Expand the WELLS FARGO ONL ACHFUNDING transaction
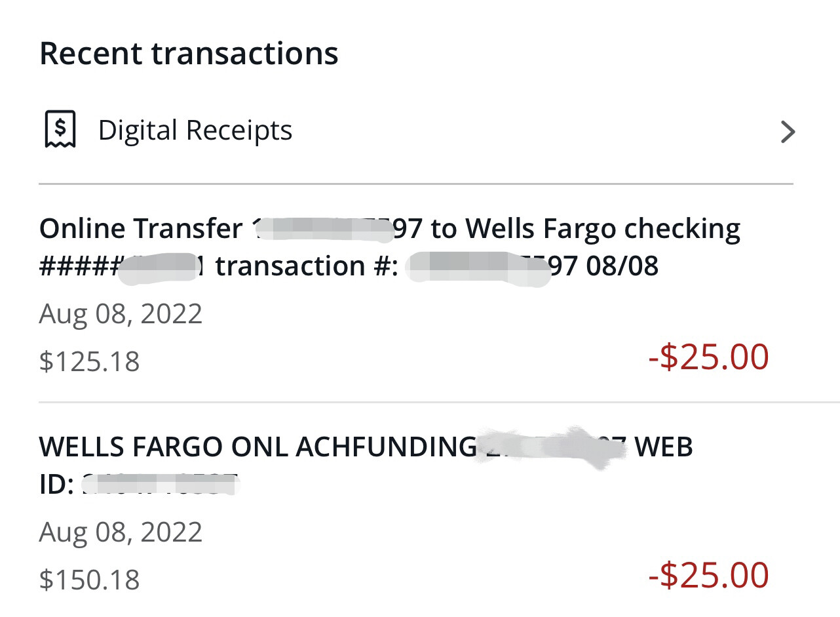The width and height of the screenshot is (840, 617). [367, 462]
